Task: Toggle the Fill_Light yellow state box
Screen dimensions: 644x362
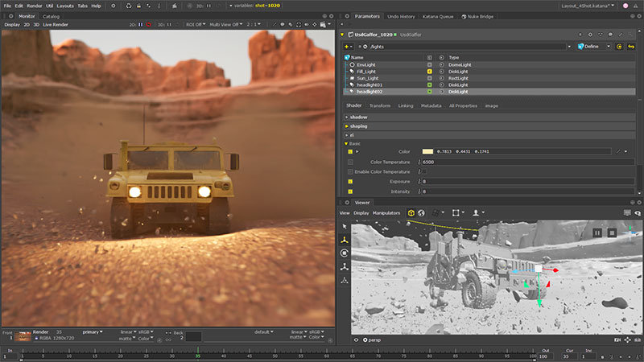Action: (430, 71)
